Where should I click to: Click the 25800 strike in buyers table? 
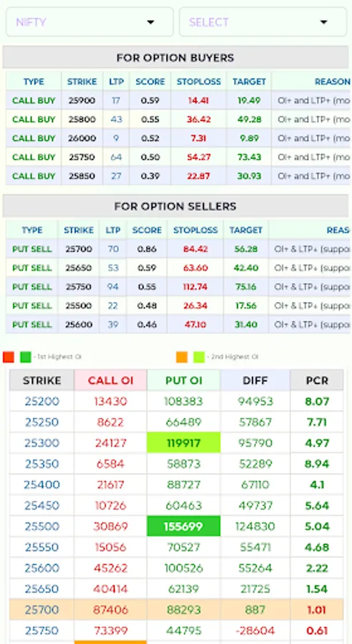coord(82,119)
